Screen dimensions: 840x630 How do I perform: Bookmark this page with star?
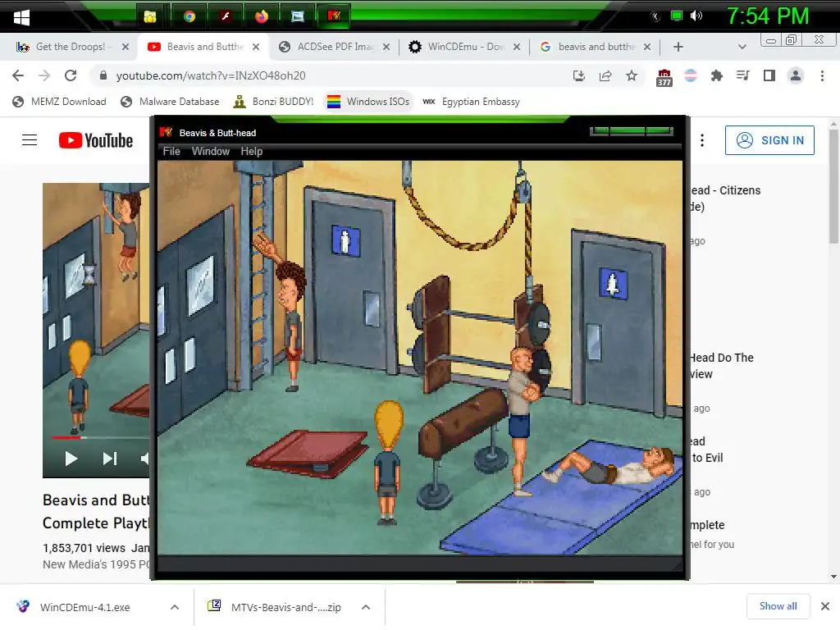pos(632,75)
